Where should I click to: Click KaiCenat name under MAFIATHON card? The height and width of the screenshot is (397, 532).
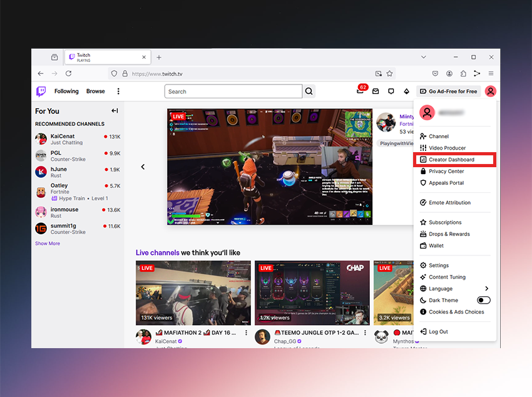pyautogui.click(x=166, y=341)
